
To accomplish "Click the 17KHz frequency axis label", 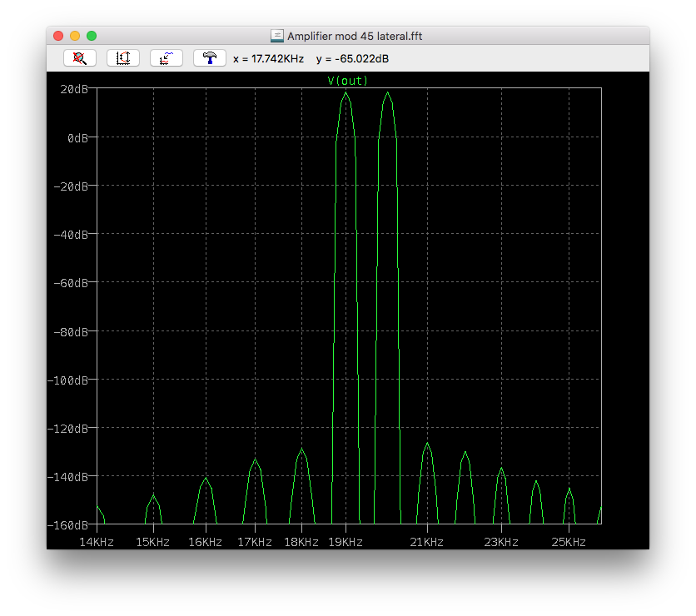I will [x=255, y=542].
